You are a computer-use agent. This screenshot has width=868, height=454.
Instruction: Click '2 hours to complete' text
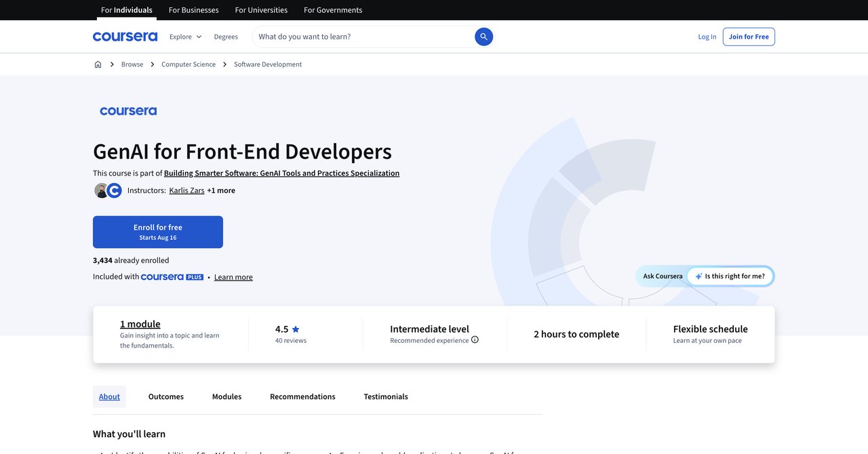coord(576,334)
